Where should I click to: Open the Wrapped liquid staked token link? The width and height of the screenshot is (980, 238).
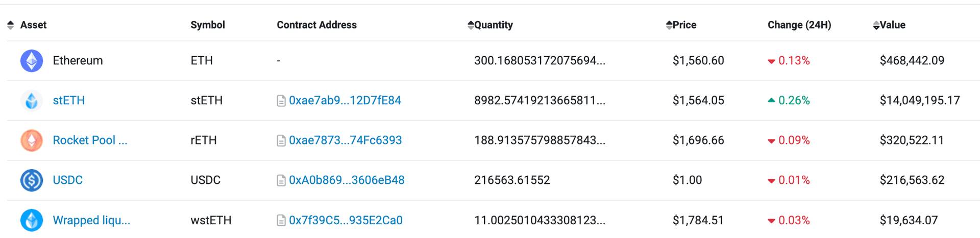click(91, 220)
